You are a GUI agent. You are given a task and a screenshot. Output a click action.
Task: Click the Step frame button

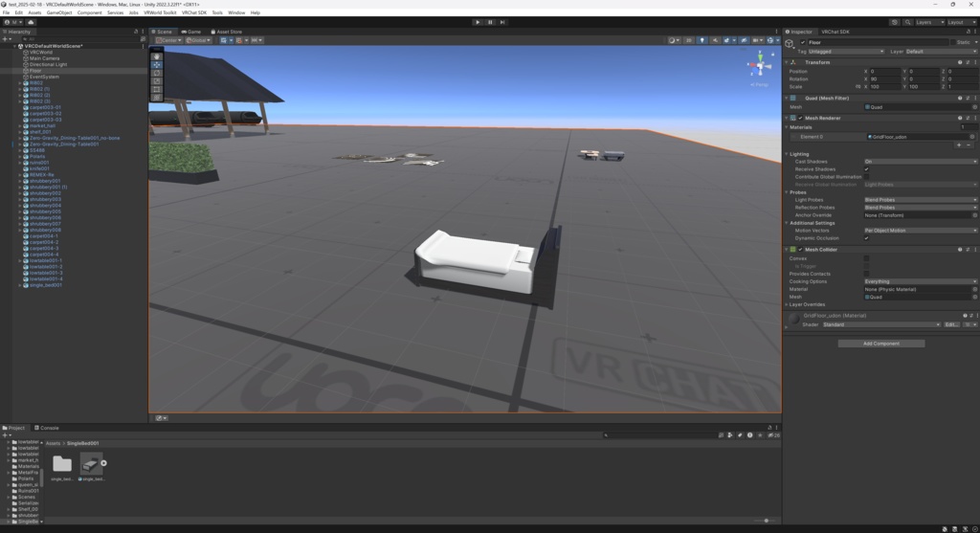point(502,22)
